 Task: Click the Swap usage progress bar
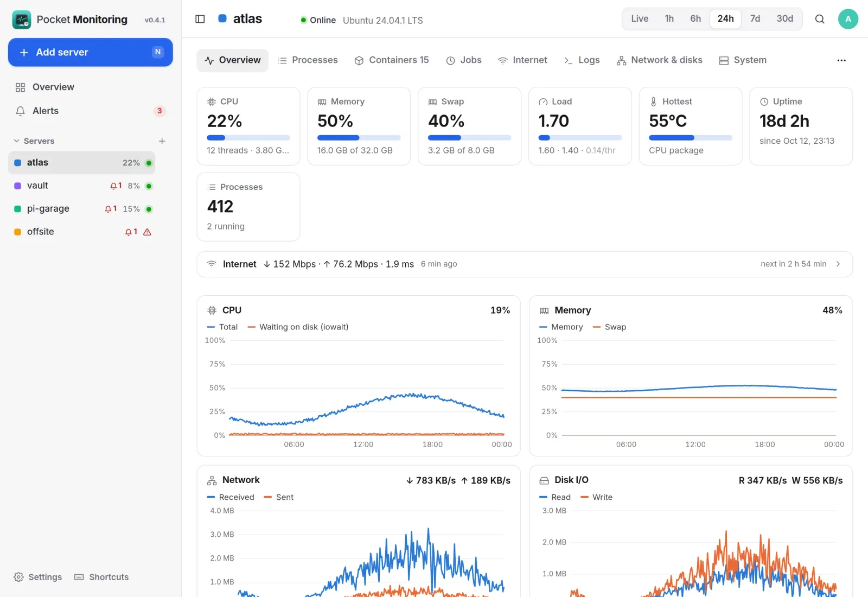pos(469,138)
